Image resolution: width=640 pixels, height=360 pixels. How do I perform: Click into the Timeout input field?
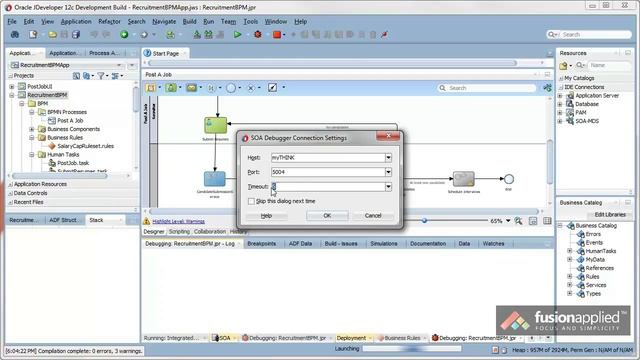point(328,187)
